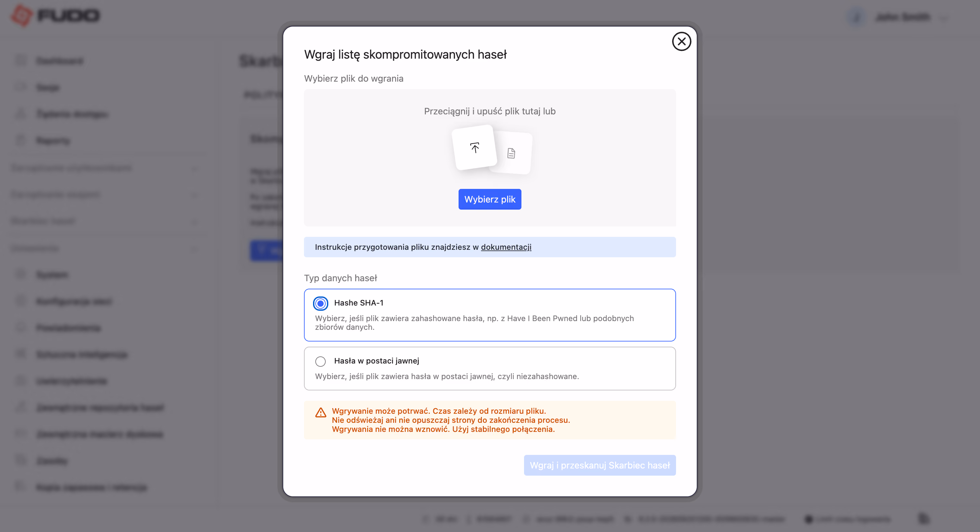Select the Hasła w postaci jawnej radio
Image resolution: width=980 pixels, height=532 pixels.
[321, 361]
